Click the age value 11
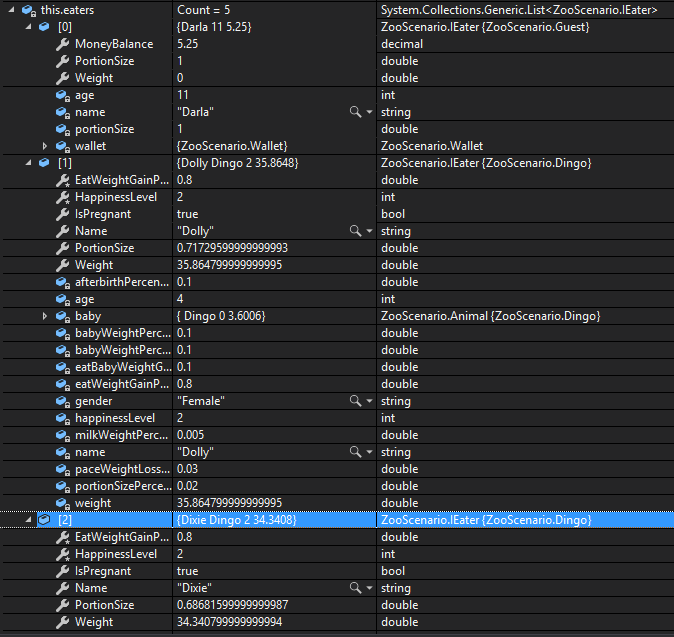The height and width of the screenshot is (637, 674). [183, 95]
